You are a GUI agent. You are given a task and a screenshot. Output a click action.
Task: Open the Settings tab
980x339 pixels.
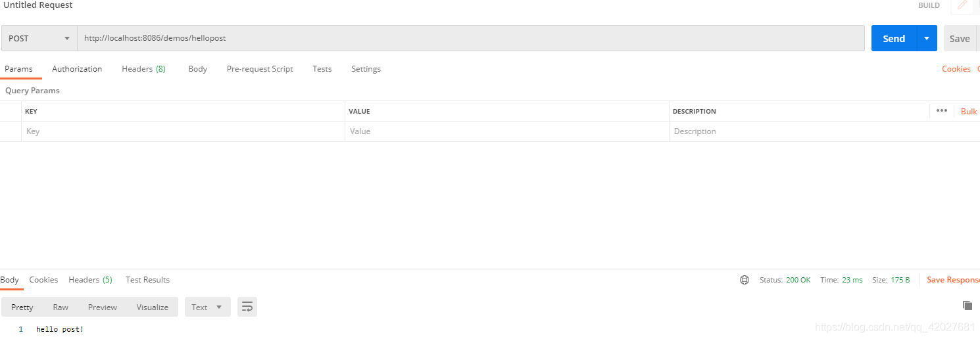[366, 69]
